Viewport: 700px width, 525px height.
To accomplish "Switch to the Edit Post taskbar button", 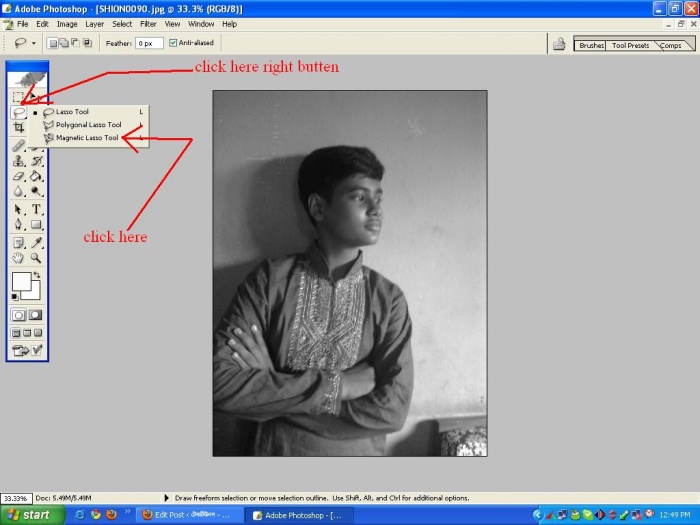I will (x=187, y=515).
